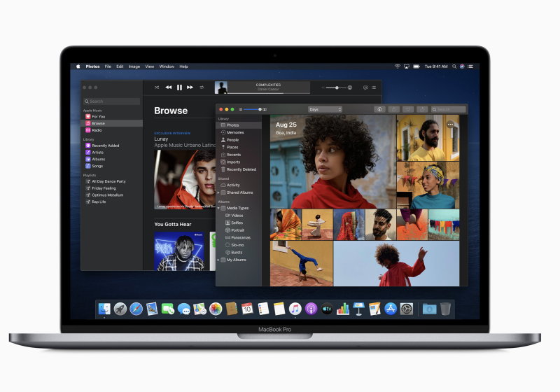This screenshot has width=560, height=392.
Task: Open the Window menu in menu bar
Action: 167,66
